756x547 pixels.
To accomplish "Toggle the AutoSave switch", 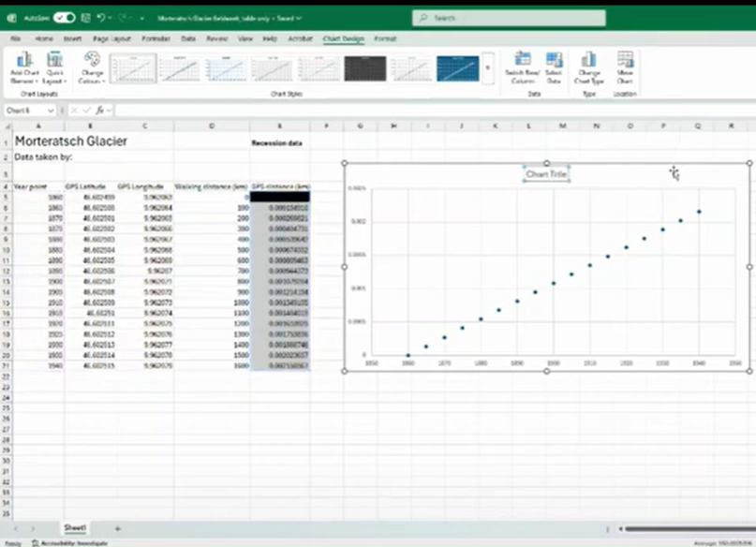I will click(64, 19).
